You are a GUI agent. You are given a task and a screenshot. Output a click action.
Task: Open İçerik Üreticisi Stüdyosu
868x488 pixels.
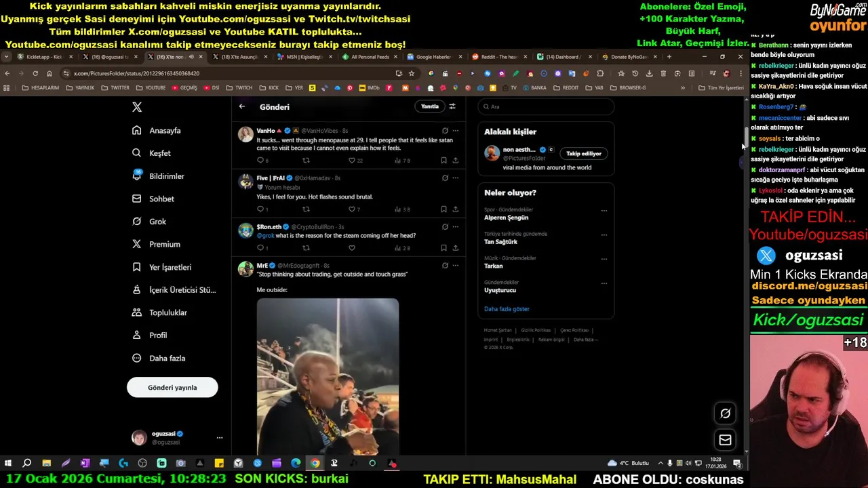[x=174, y=290]
